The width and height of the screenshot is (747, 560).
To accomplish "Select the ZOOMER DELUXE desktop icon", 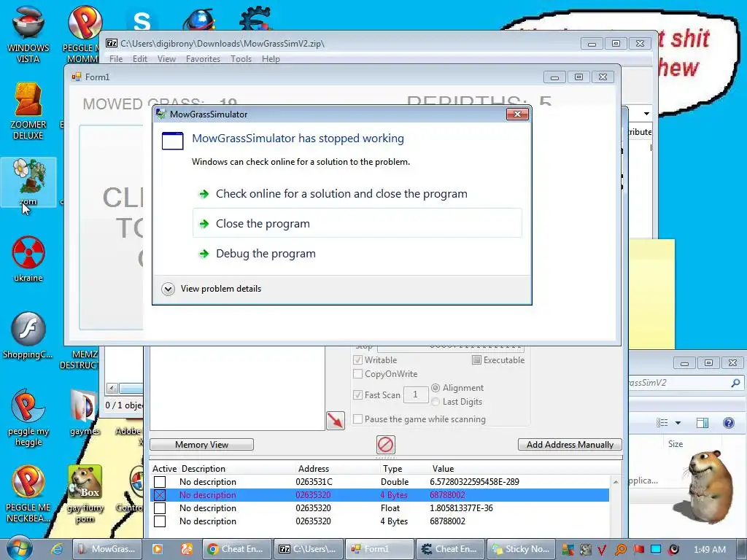I will coord(28,112).
